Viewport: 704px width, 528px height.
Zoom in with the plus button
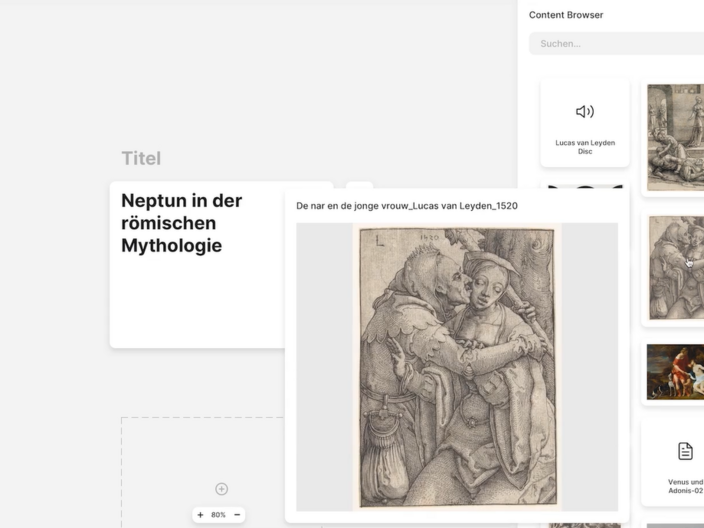pyautogui.click(x=200, y=515)
